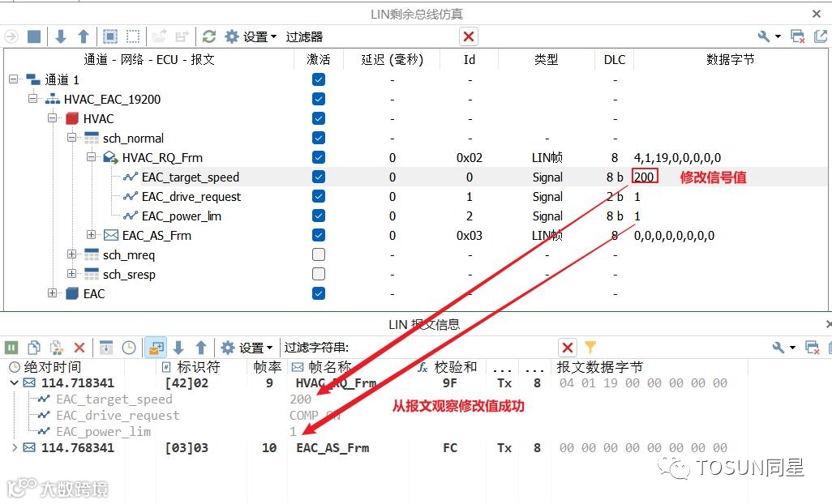Click the select all icon in simulation toolbar
The width and height of the screenshot is (832, 504).
click(x=110, y=36)
